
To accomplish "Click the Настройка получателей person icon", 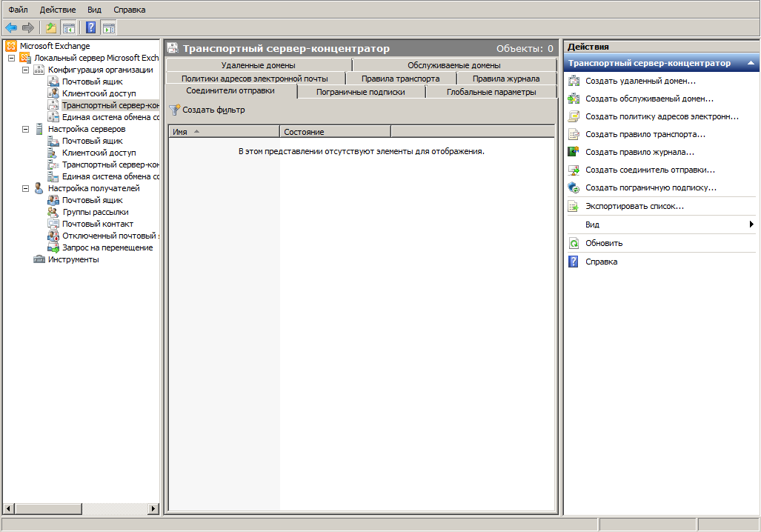I will (39, 188).
